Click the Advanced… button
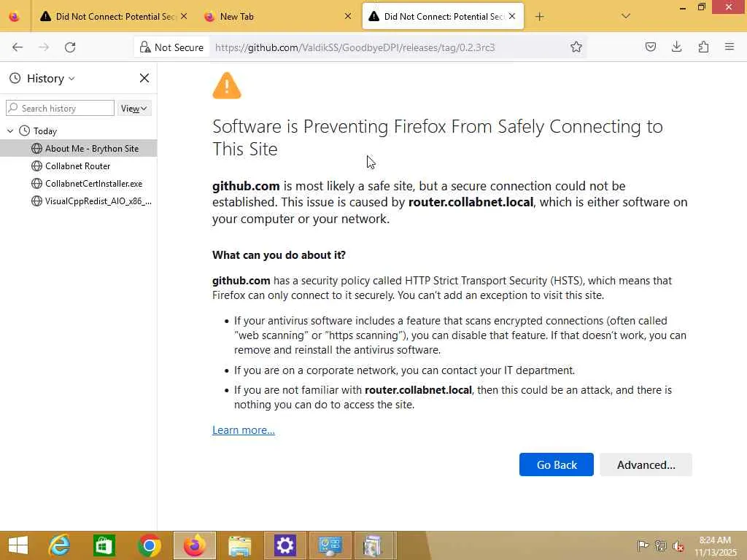 [x=646, y=464]
